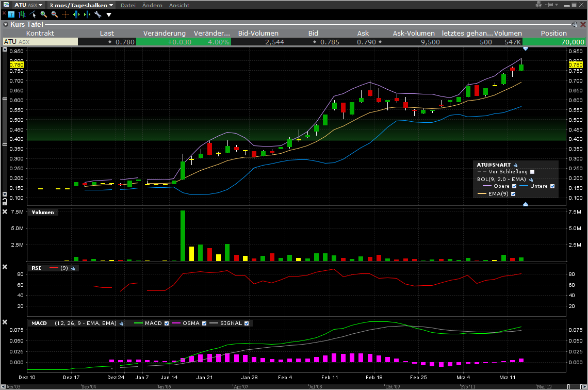Click the zoom in magnifier icon

pyautogui.click(x=43, y=14)
